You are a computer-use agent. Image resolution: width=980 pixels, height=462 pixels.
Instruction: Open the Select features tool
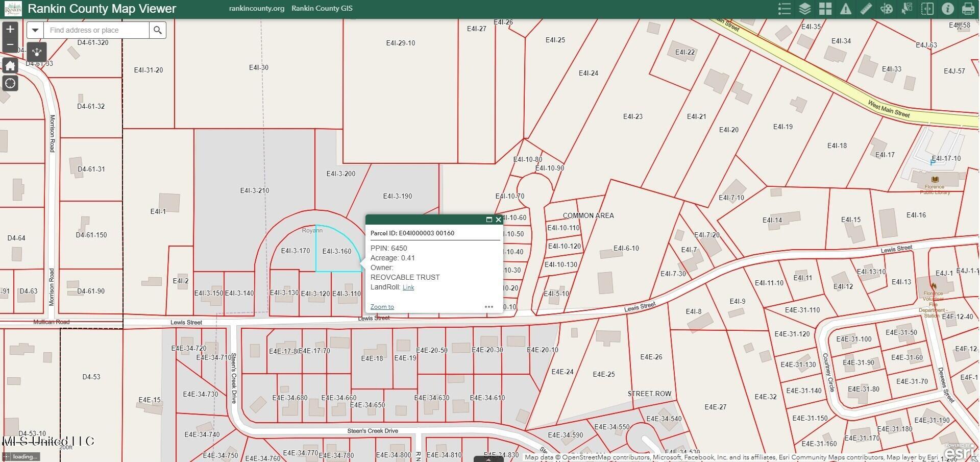click(x=906, y=9)
